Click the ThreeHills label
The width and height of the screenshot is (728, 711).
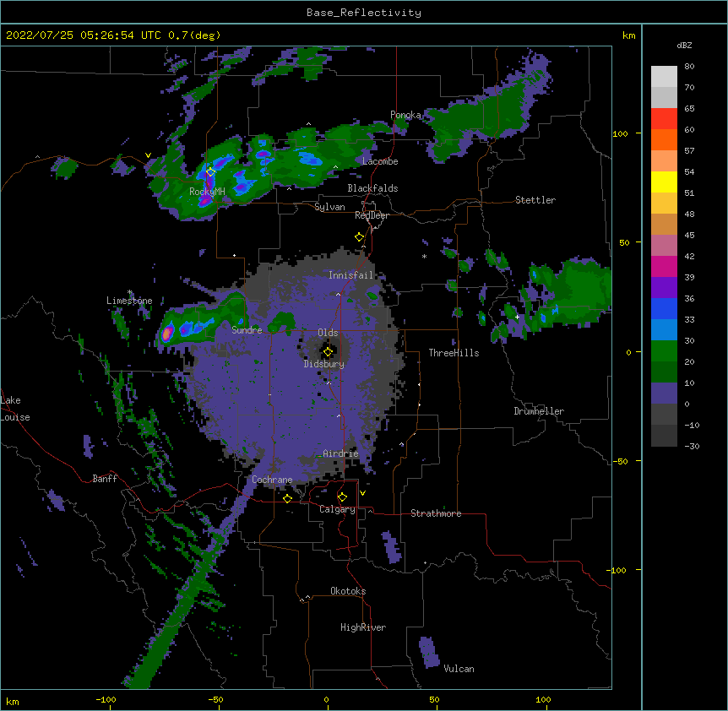454,353
